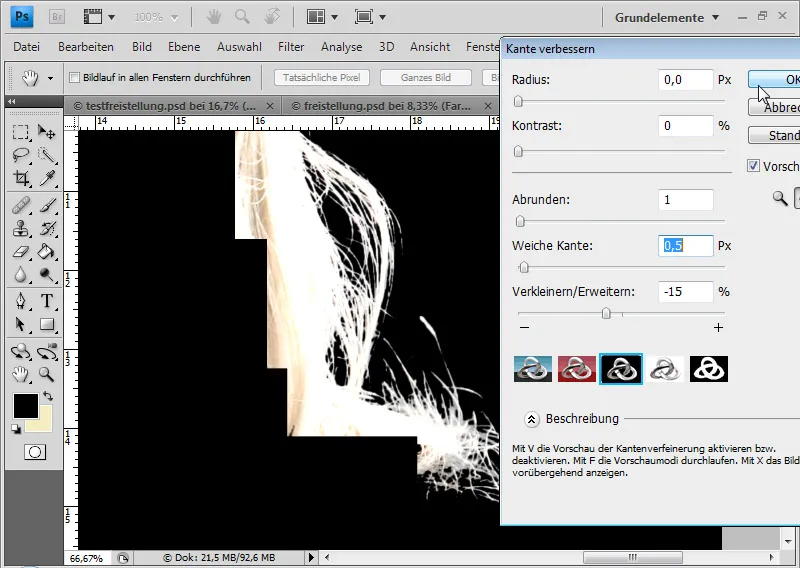Preview selection with red Quick Mask overlay
The image size is (800, 568).
[x=577, y=369]
